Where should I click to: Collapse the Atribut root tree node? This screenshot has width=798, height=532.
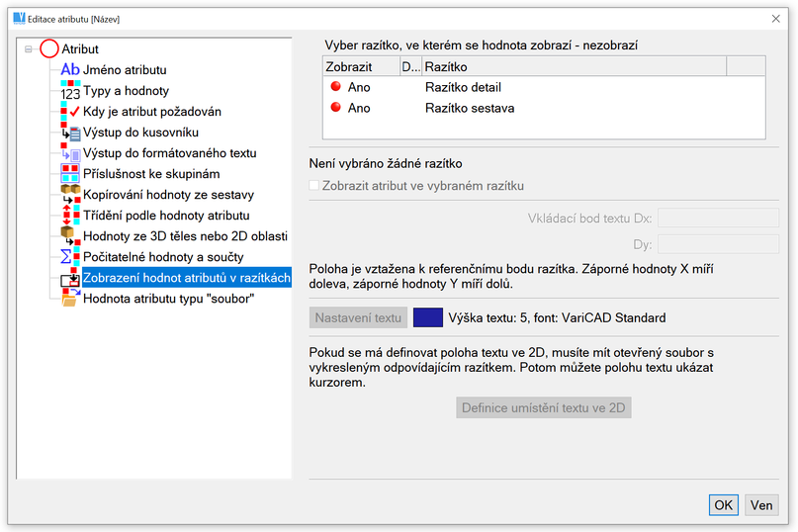[x=29, y=48]
